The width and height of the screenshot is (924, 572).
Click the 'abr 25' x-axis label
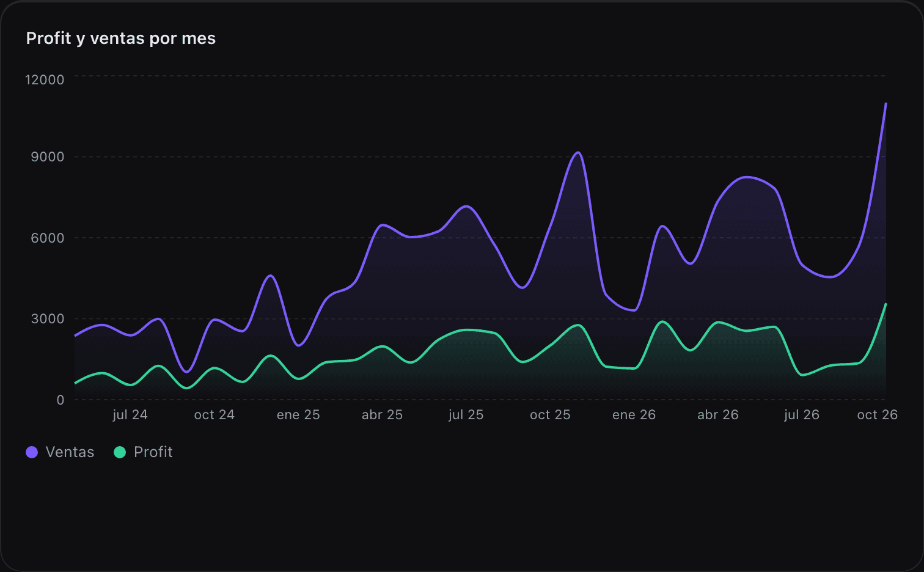382,415
